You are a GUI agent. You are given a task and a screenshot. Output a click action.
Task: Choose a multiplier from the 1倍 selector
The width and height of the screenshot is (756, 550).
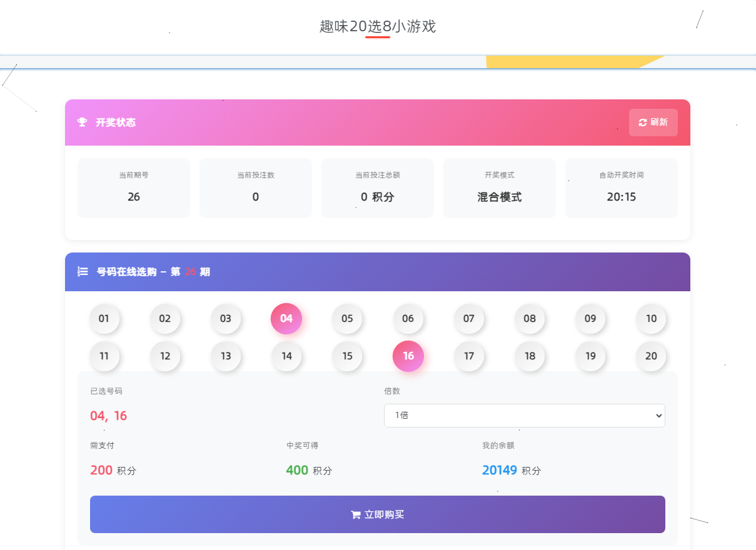pyautogui.click(x=524, y=415)
